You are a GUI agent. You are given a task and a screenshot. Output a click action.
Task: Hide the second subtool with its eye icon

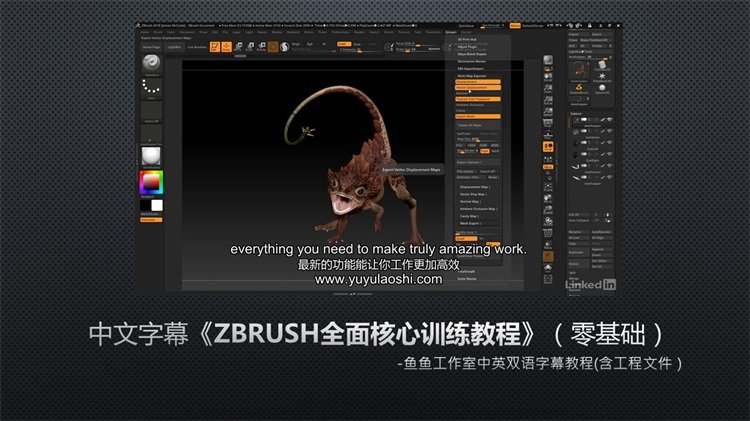coord(609,131)
